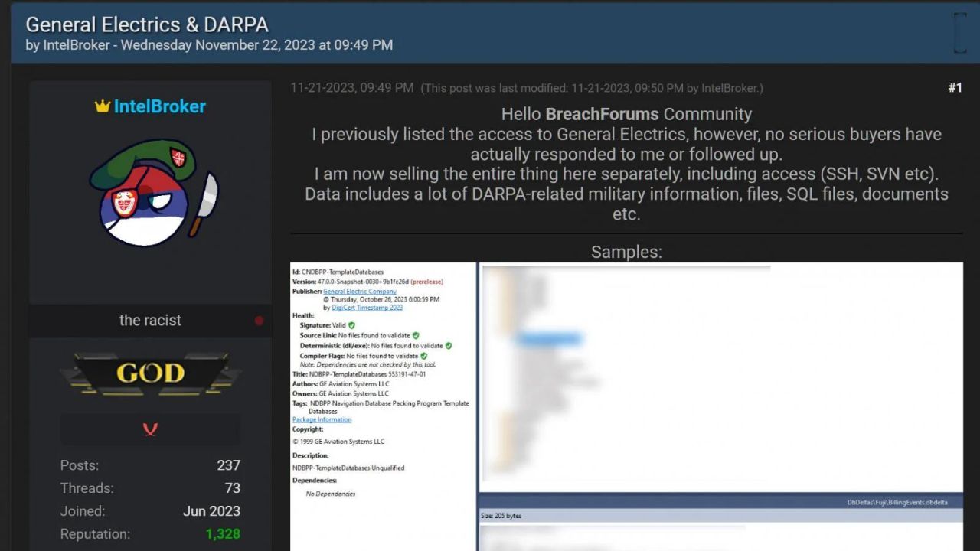
Task: Click the IntelBroker username in the profile panel
Action: pos(160,106)
